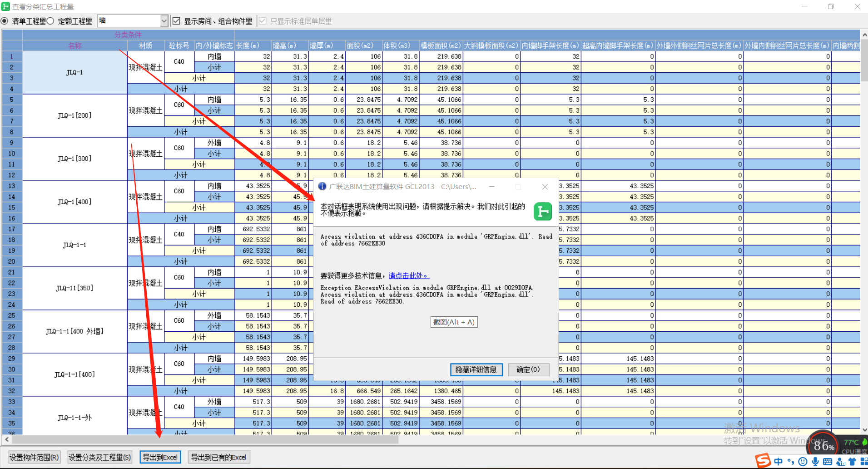Click the 材质 column header
The width and height of the screenshot is (868, 469).
click(x=146, y=45)
